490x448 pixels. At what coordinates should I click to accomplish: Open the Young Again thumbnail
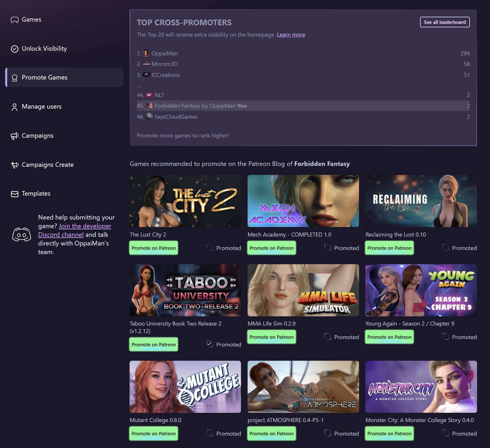point(421,290)
